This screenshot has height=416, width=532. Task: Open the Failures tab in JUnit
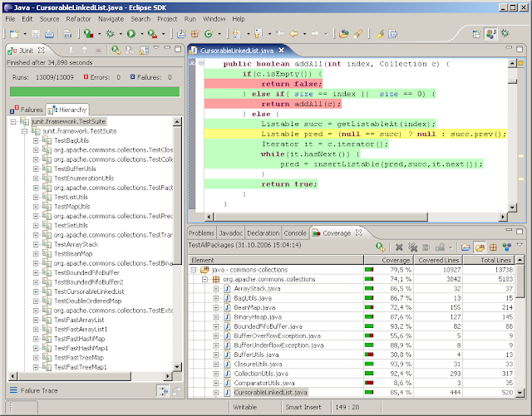[27, 110]
